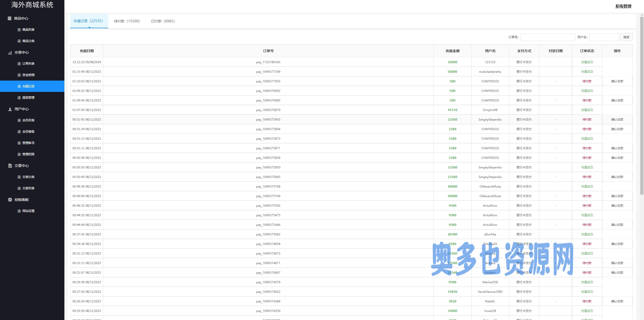Click the icon beside 网站设置
644x320 pixels.
[19, 211]
